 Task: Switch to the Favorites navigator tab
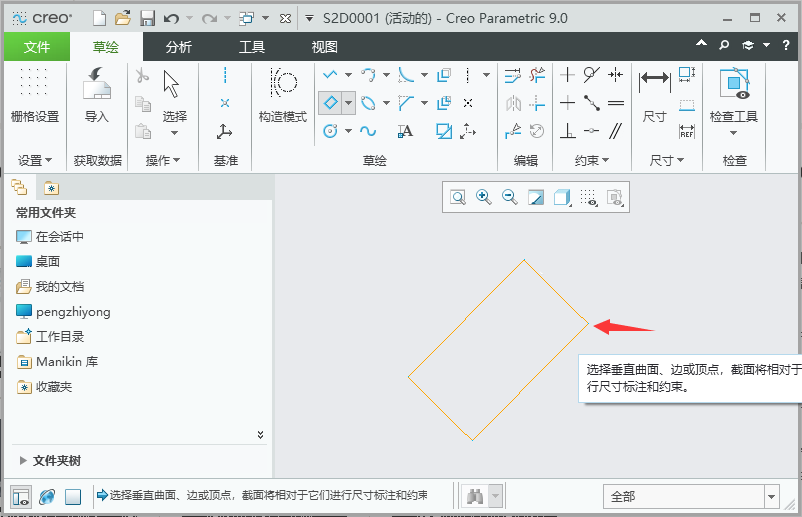[x=51, y=188]
